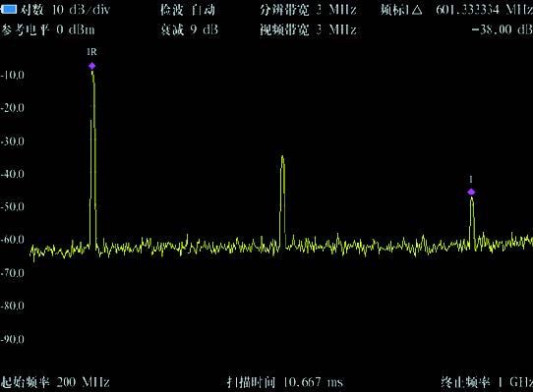533x392 pixels.
Task: Select the 视频带宽 3 MHz field
Action: (309, 29)
